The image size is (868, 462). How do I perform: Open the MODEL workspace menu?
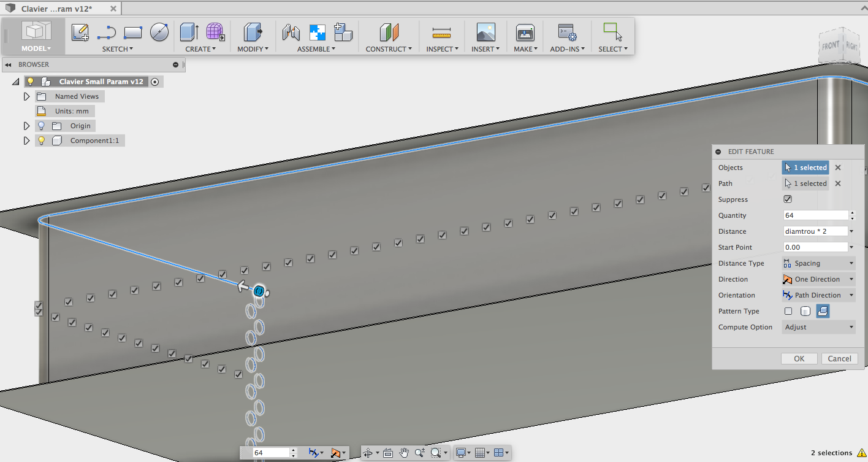[x=35, y=48]
